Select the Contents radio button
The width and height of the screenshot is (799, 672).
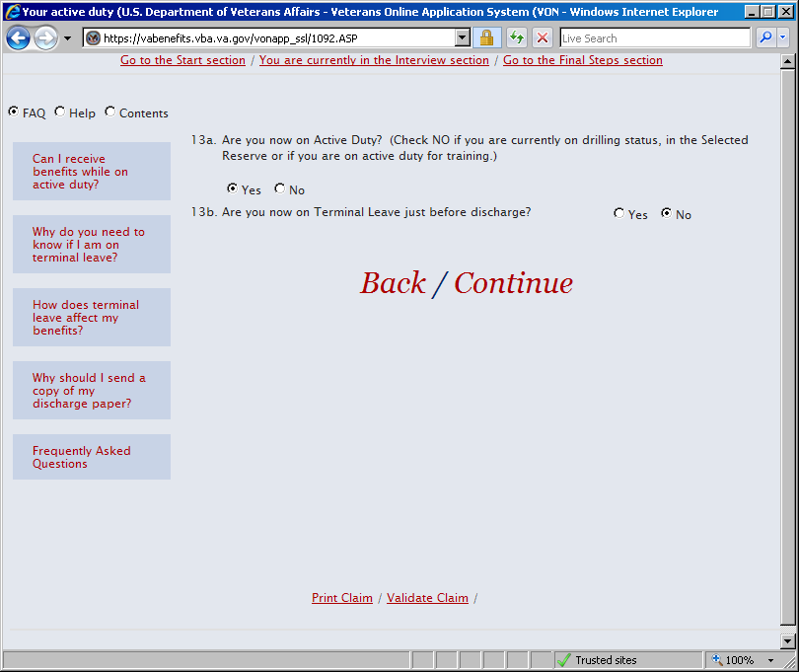pos(110,112)
